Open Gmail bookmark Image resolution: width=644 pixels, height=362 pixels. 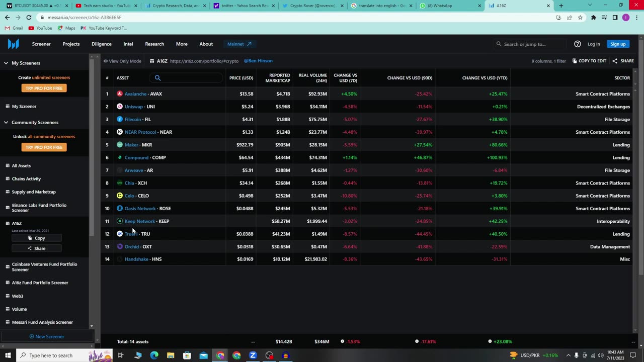(14, 28)
